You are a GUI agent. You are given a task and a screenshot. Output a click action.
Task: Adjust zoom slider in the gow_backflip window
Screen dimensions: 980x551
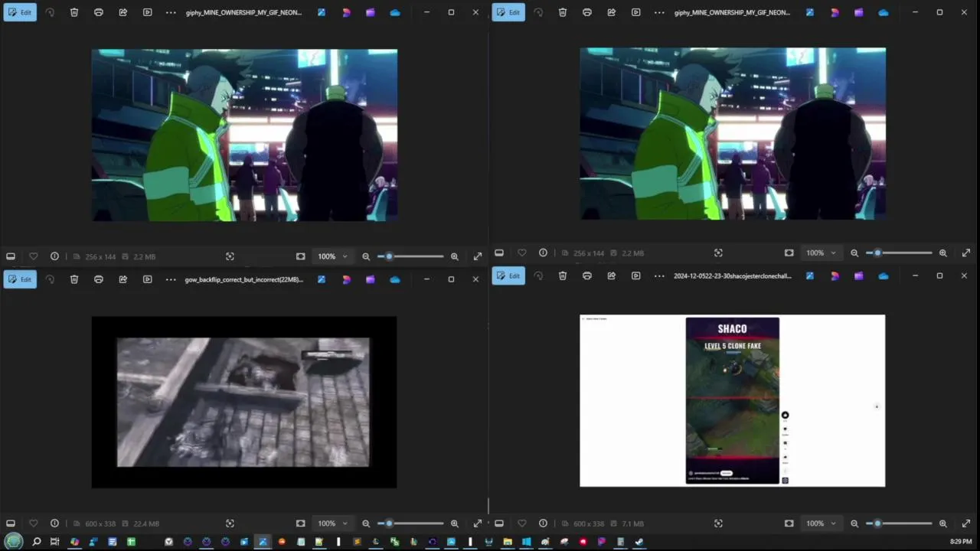tap(410, 523)
